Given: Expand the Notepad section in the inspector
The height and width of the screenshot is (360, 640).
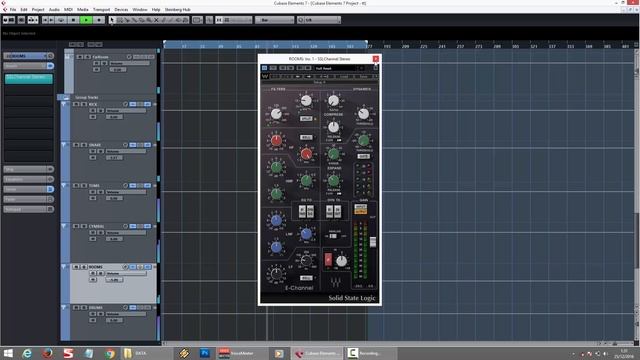Looking at the screenshot, I should 29,209.
